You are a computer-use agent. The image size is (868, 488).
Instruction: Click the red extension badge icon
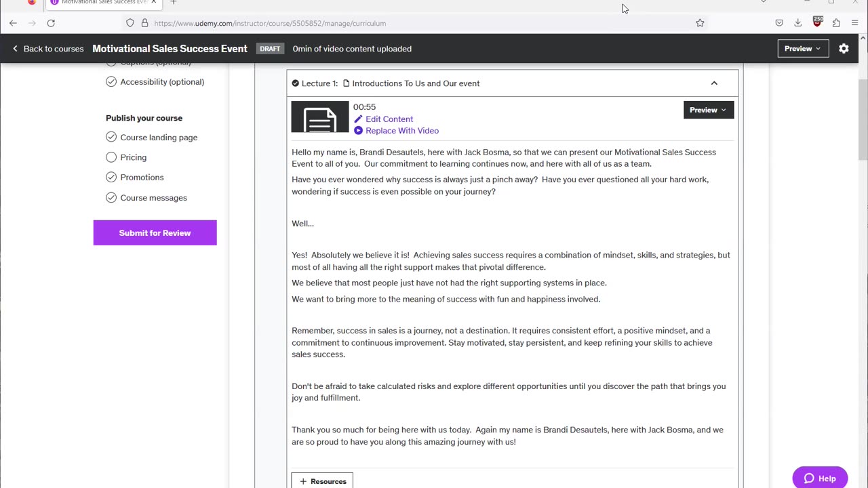(x=817, y=22)
